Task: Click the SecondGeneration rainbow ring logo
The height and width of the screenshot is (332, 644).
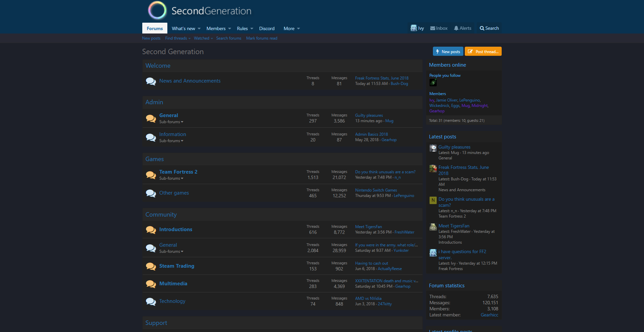Action: pos(157,10)
